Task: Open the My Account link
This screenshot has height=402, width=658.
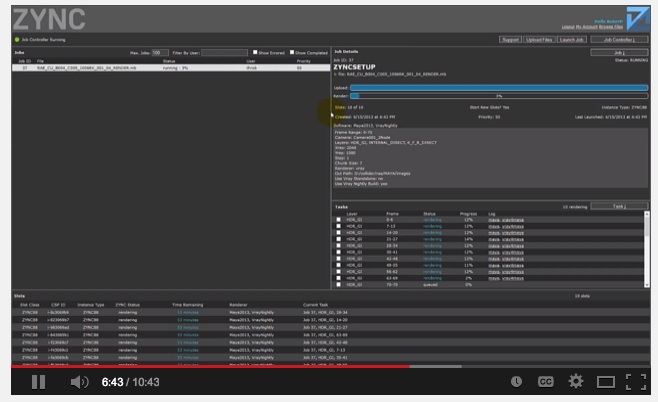Action: click(586, 27)
